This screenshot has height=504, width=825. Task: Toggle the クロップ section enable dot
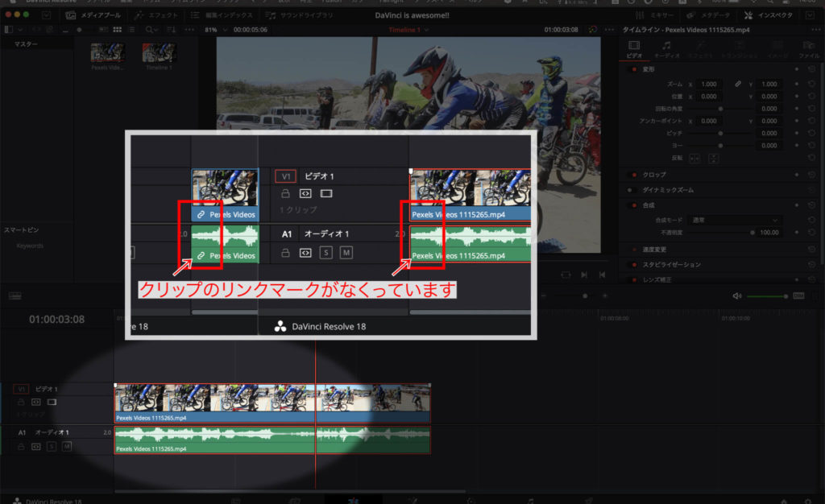pos(634,175)
